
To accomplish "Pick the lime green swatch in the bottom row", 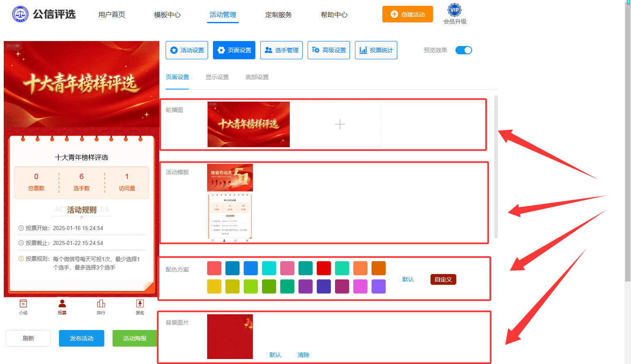I will (x=251, y=286).
